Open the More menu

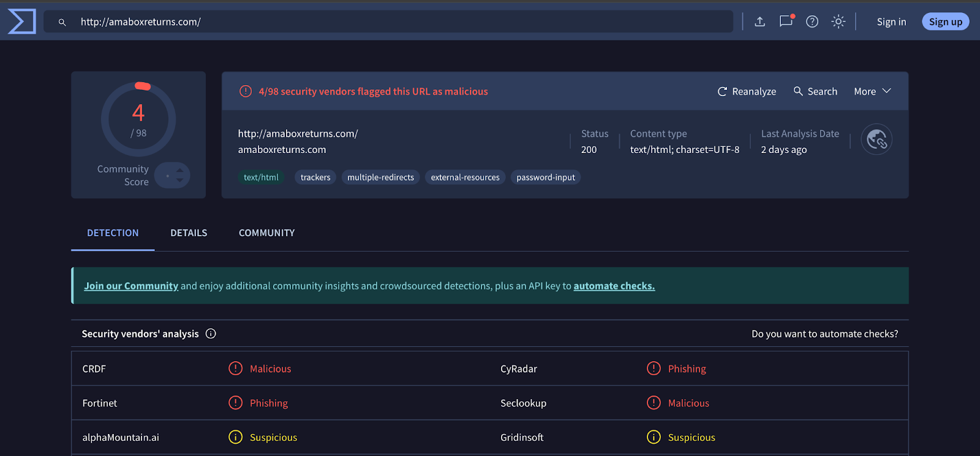pos(872,91)
